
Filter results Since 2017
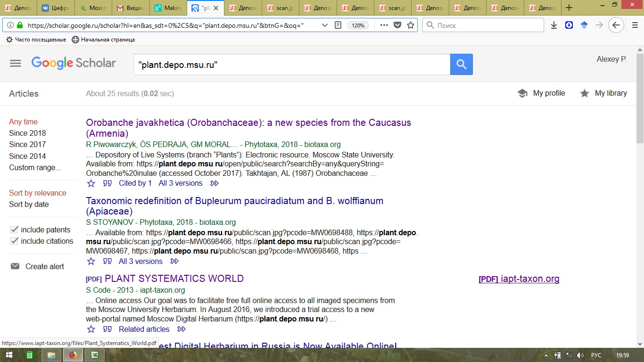pos(27,144)
